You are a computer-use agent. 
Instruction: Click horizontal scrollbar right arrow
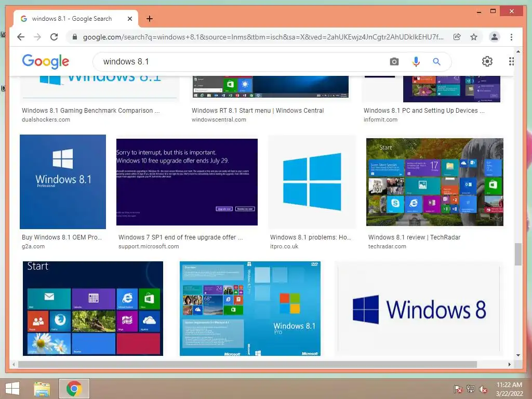tap(509, 364)
